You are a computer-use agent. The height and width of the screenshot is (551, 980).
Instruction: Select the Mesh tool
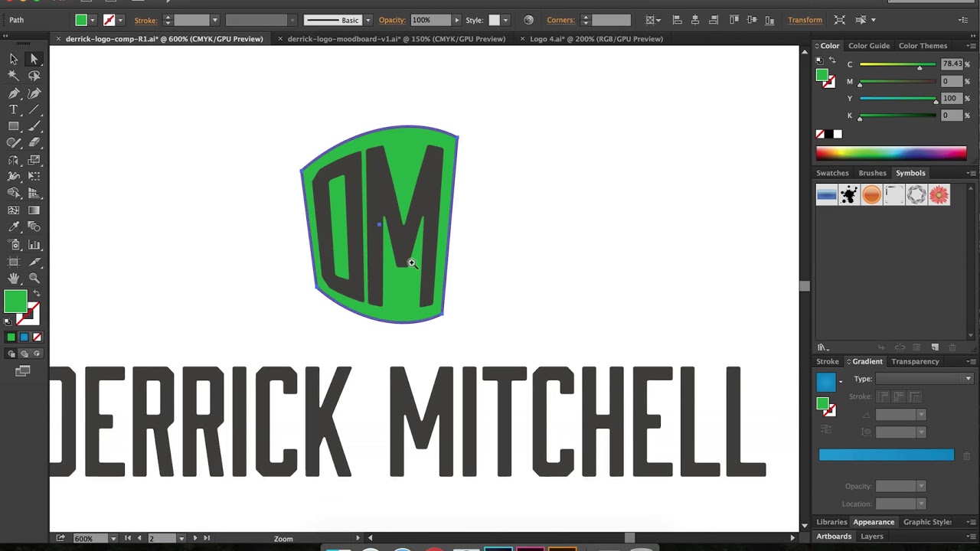click(x=14, y=210)
